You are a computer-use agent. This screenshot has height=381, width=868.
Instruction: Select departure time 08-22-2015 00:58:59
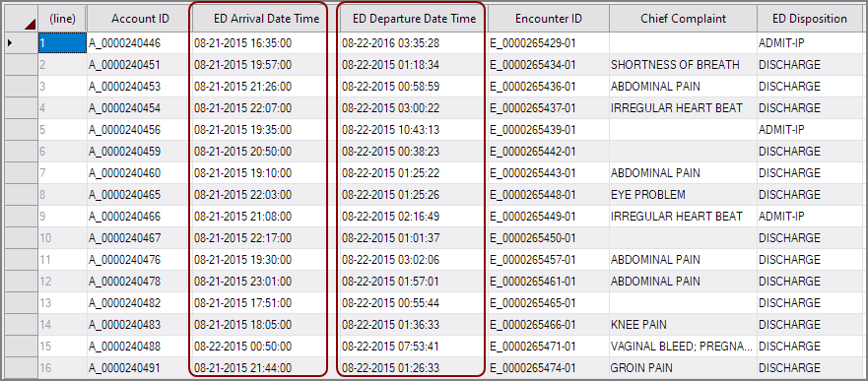pyautogui.click(x=414, y=87)
